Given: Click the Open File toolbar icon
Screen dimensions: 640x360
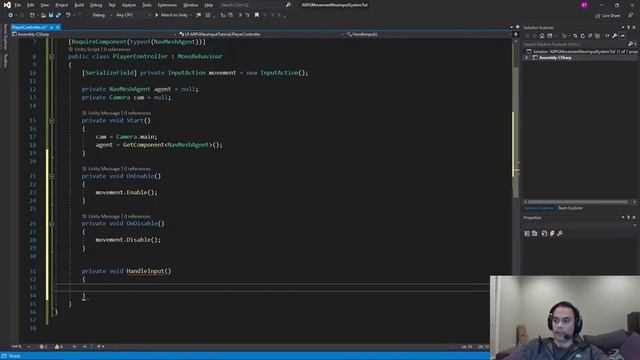Looking at the screenshot, I should (43, 15).
